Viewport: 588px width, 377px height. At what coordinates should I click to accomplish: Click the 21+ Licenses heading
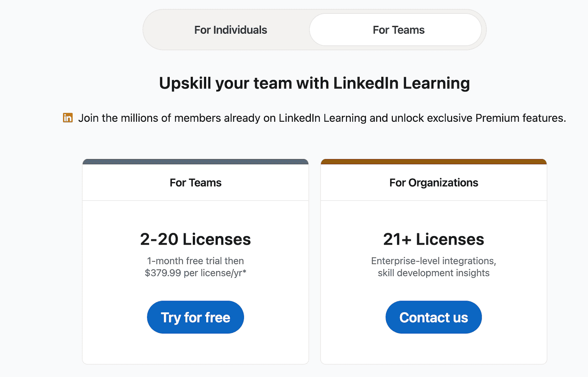click(433, 239)
